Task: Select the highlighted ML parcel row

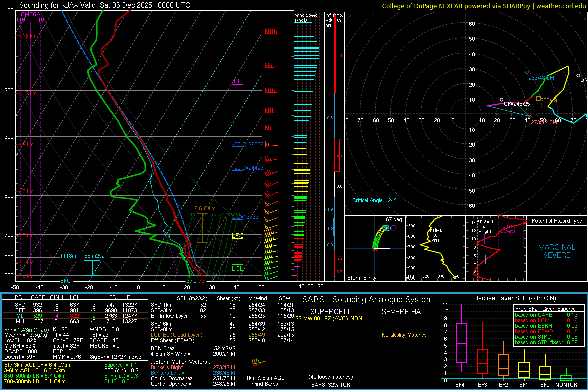Action: (x=75, y=316)
